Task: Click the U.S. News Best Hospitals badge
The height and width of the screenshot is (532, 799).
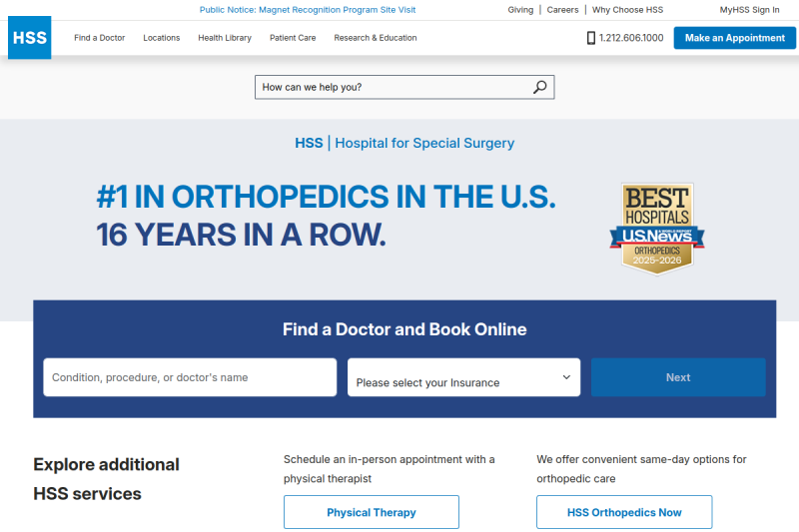Action: click(657, 230)
